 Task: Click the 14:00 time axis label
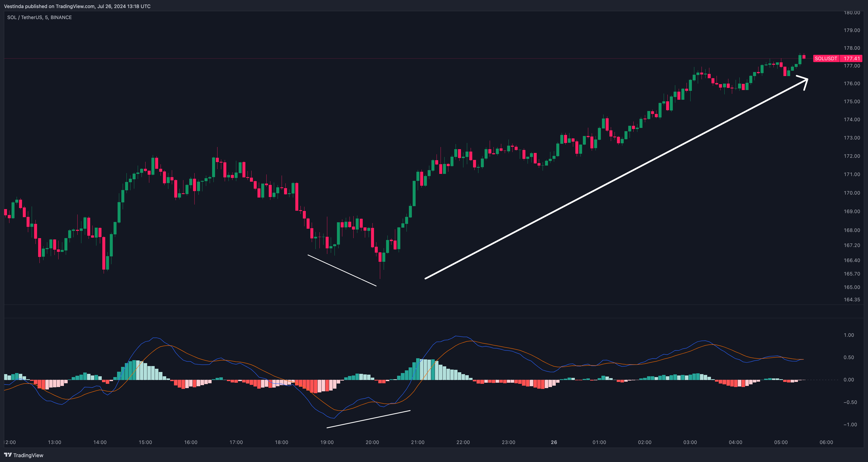click(100, 442)
